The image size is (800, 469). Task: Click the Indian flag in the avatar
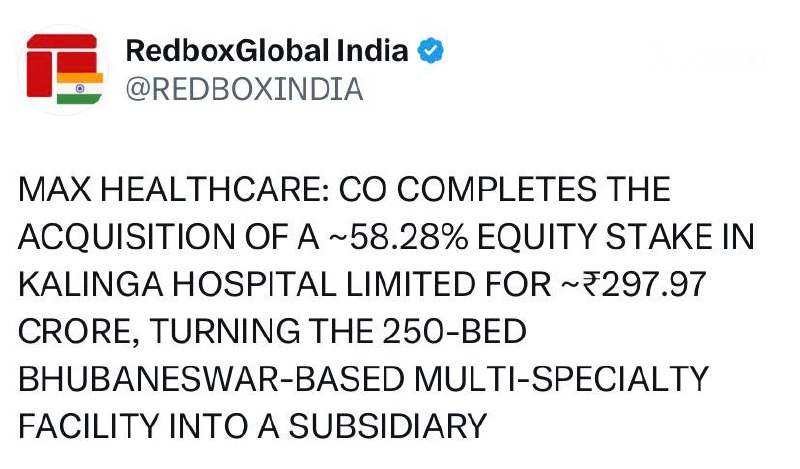coord(80,88)
